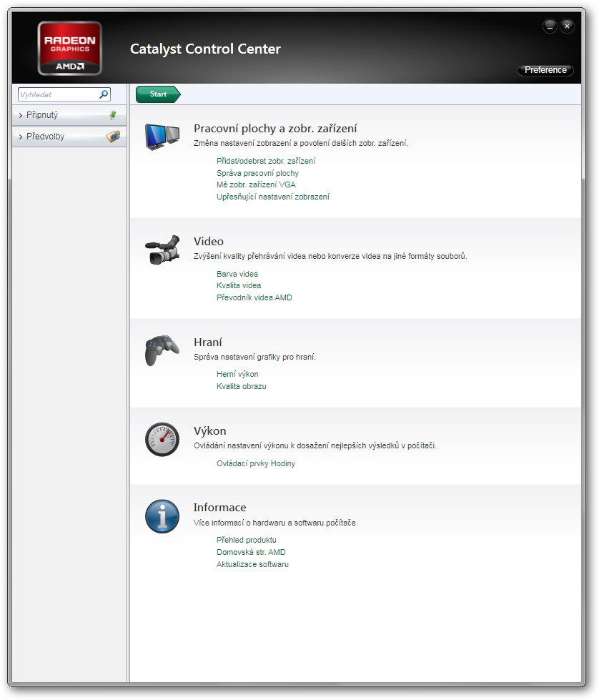Screen dimensions: 599x700
Task: Click the magnifier icon in search box
Action: [x=104, y=94]
